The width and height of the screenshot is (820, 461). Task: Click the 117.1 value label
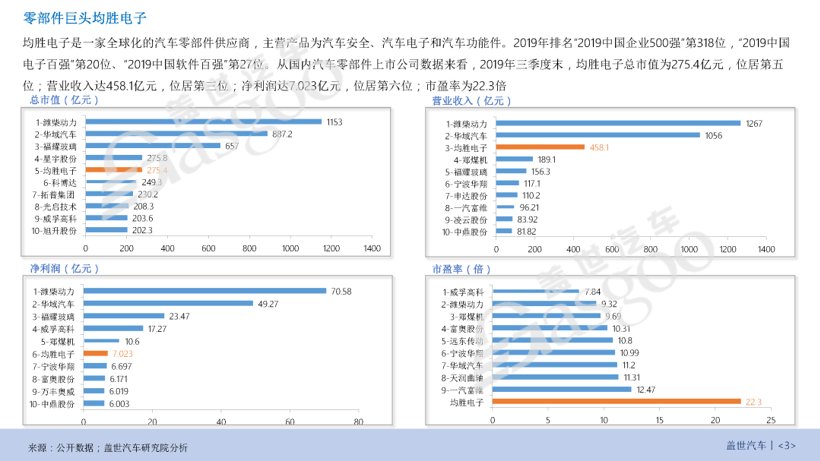click(x=532, y=184)
